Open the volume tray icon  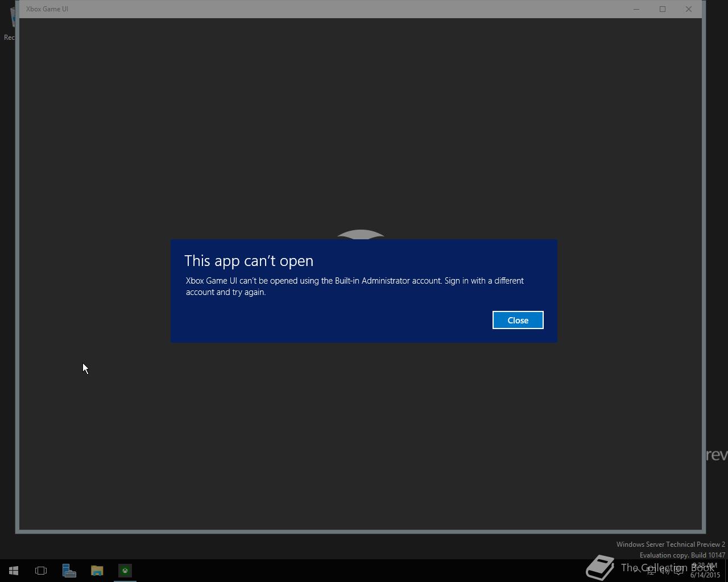pos(664,571)
